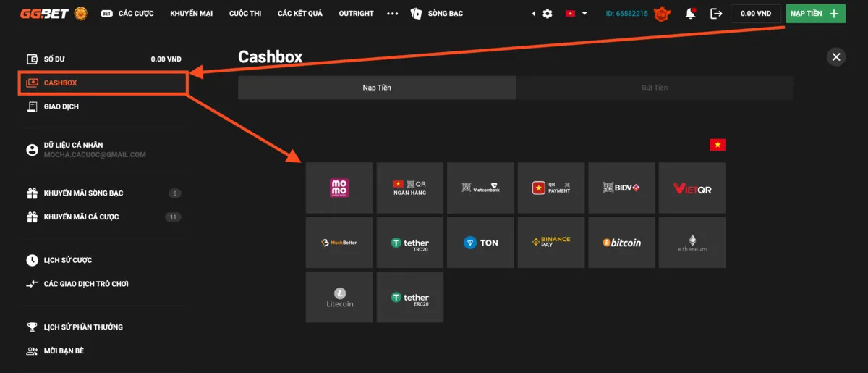
Task: Select CASHBOX in the sidebar
Action: point(103,83)
